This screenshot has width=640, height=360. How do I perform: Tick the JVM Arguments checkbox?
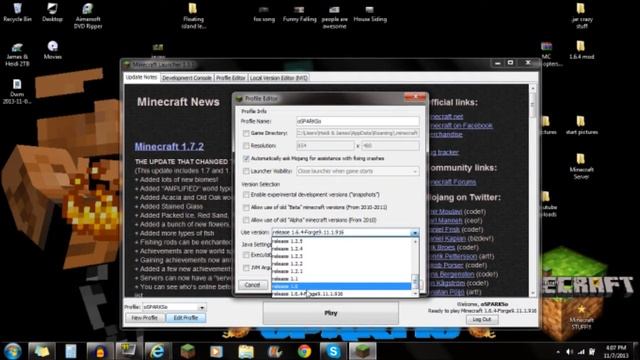pos(246,268)
